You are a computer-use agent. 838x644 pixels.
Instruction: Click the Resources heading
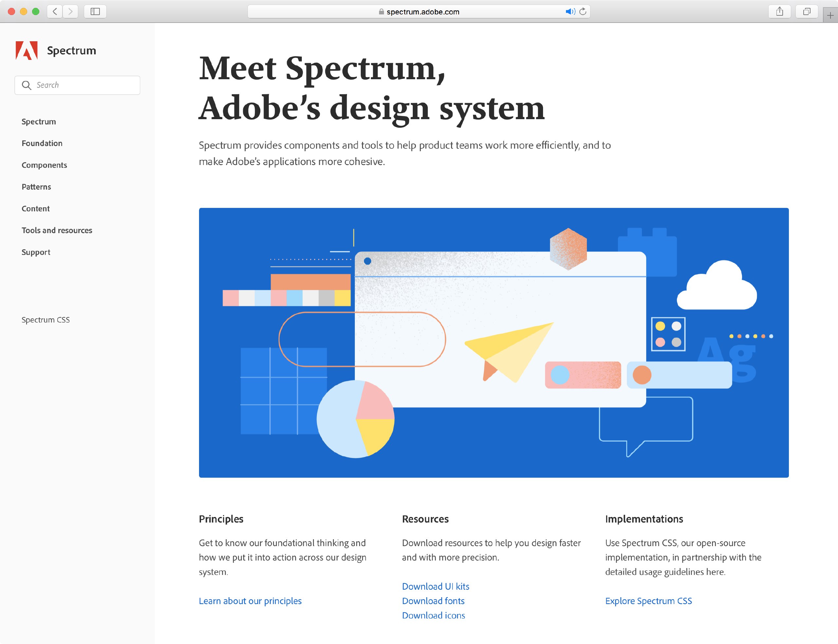pos(425,519)
